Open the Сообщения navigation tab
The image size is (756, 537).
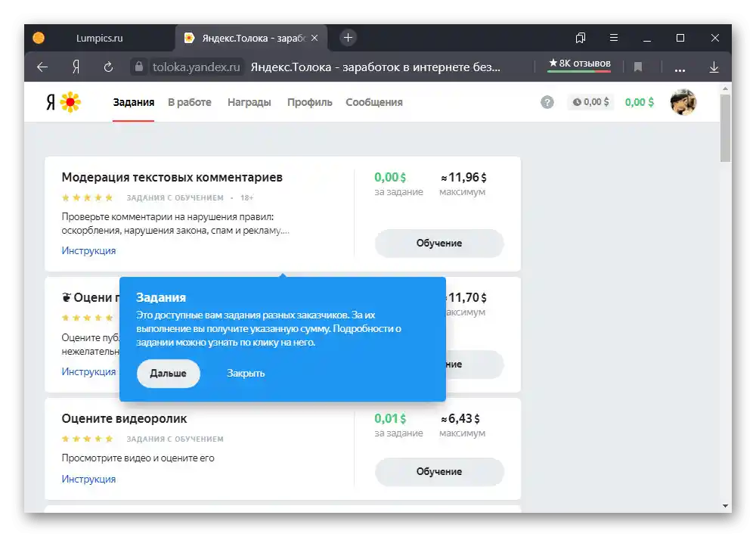[x=374, y=102]
